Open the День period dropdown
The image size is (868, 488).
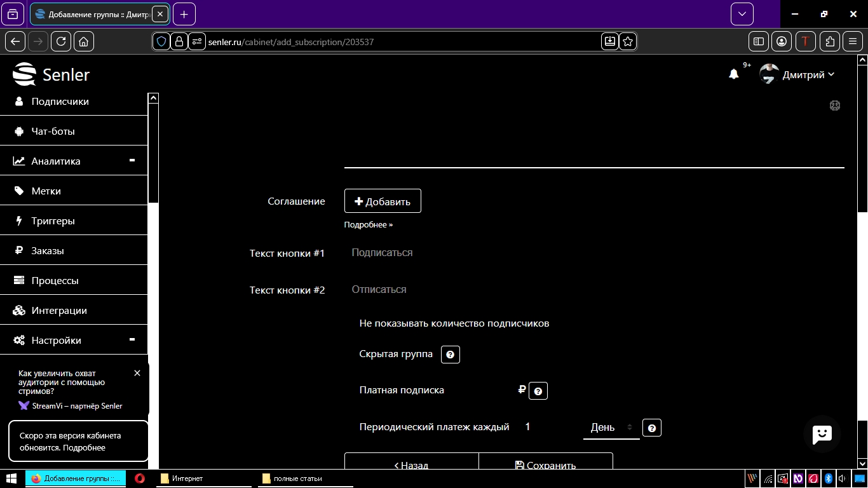(x=611, y=428)
